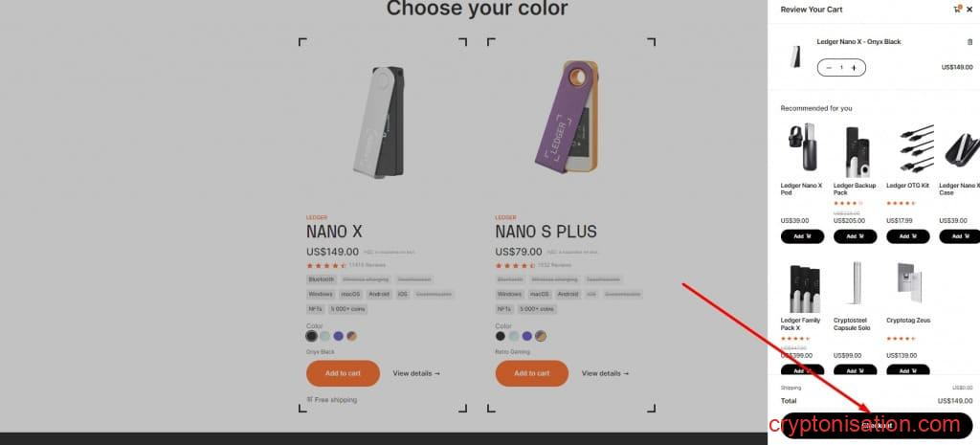Screen dimensions: 980x445
Task: Choose purple color swatch for Nano X
Action: point(338,336)
